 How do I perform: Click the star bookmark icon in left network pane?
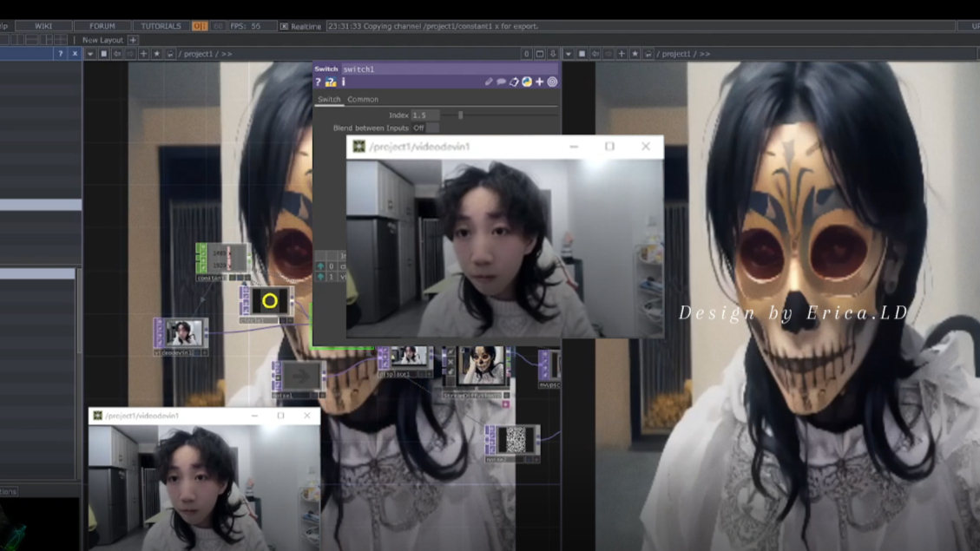coord(157,54)
